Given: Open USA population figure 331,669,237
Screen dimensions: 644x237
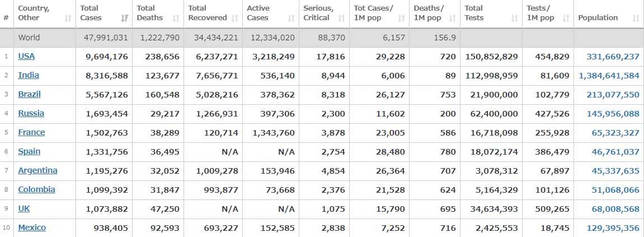Looking at the screenshot, I should point(613,57).
